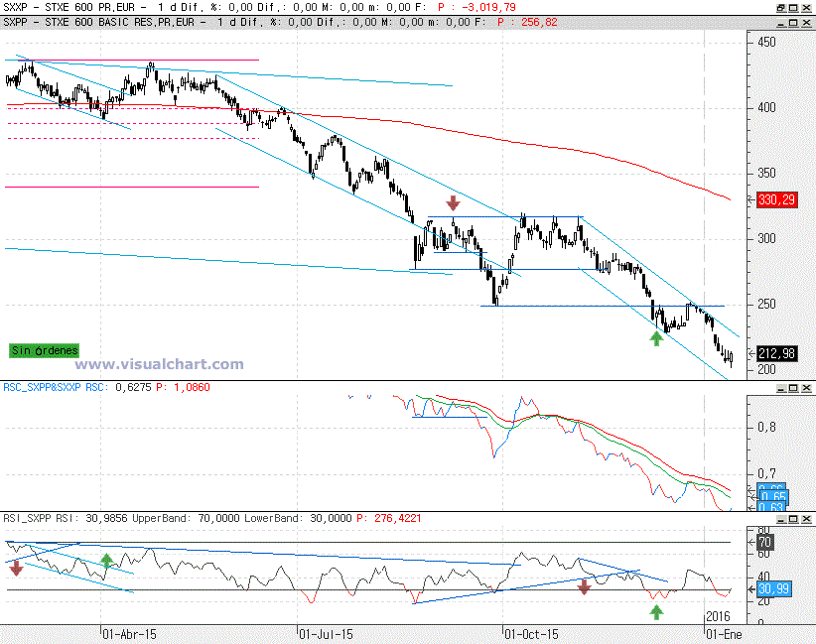This screenshot has width=816, height=644.
Task: Minimize the SXPP Basic Res price pane
Action: pos(781,23)
